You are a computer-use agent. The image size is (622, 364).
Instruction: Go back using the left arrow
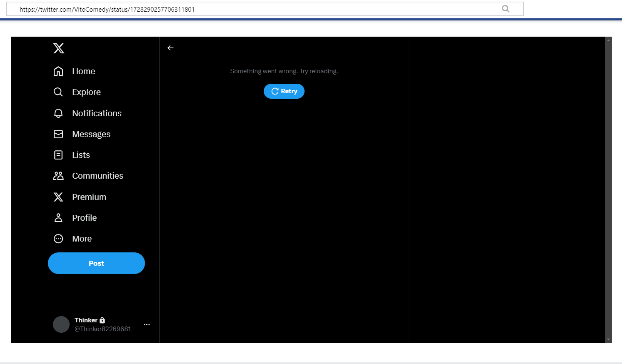(x=170, y=48)
